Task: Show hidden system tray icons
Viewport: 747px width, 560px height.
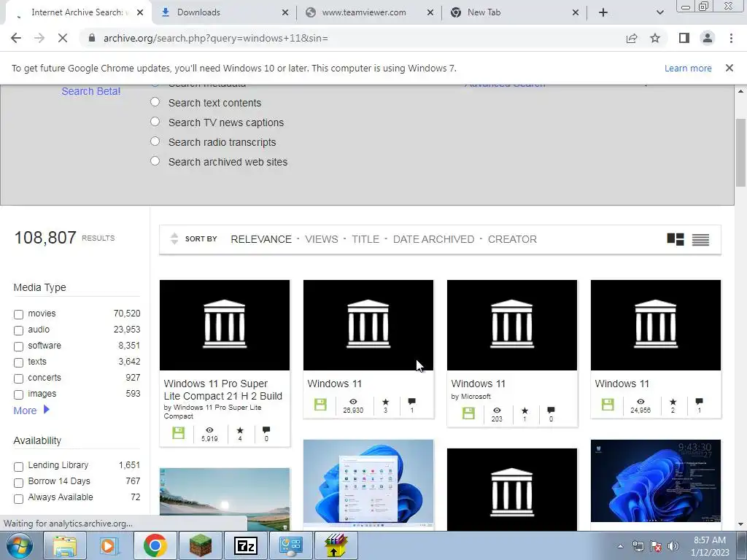Action: [620, 546]
